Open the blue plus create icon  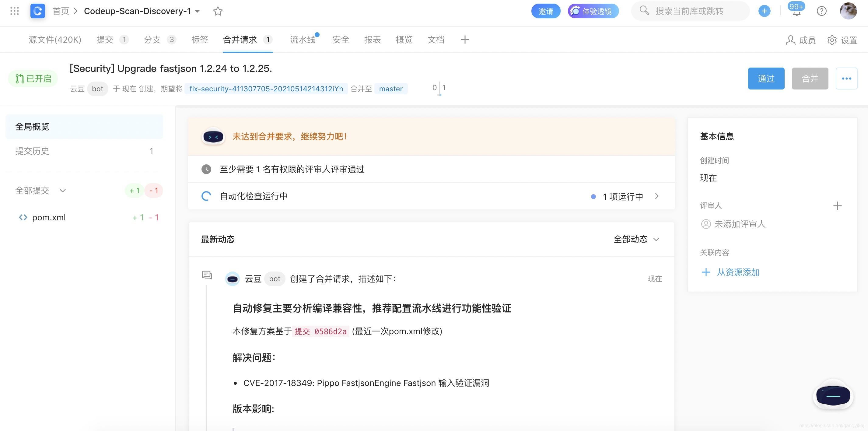click(764, 11)
